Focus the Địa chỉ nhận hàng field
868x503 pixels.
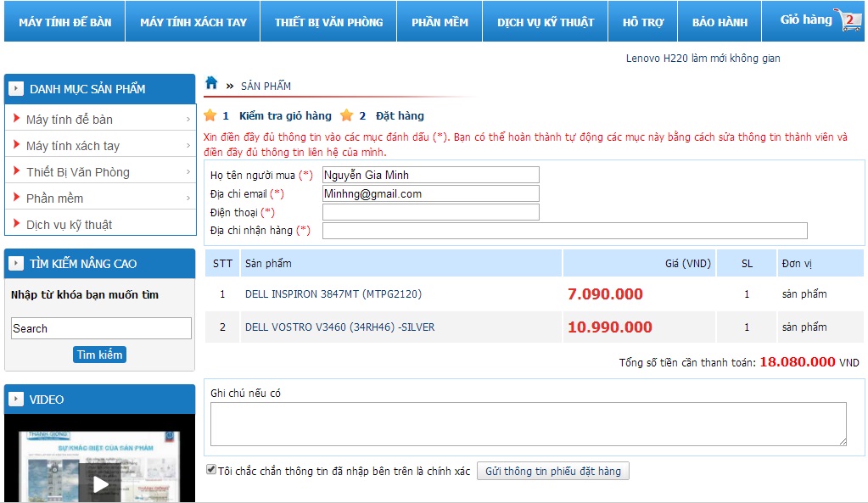pos(564,230)
